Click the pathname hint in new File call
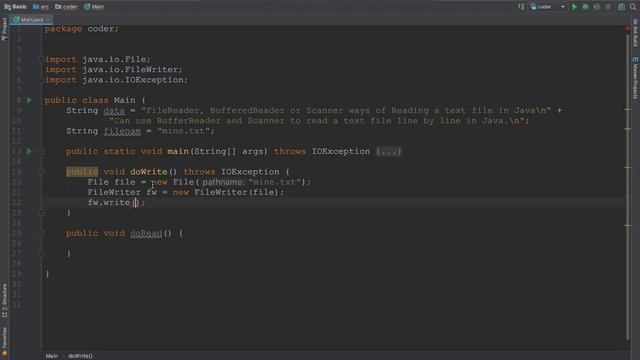 (222, 182)
